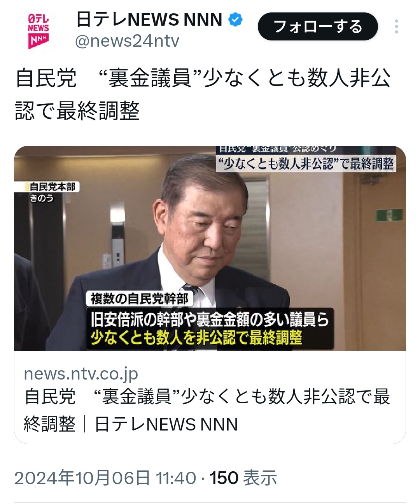Viewport: 420px width, 504px height.
Task: Open the 2024年10月06日 11:40 timestamp
Action: click(x=105, y=478)
